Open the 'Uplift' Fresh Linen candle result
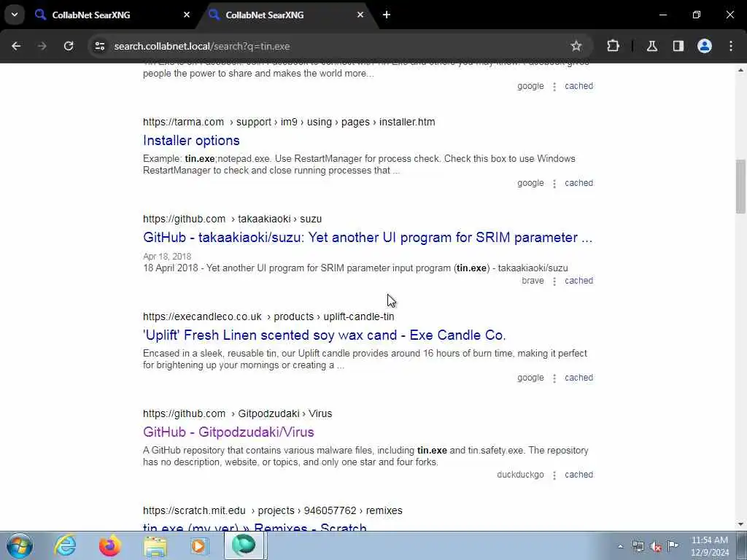 pyautogui.click(x=324, y=335)
